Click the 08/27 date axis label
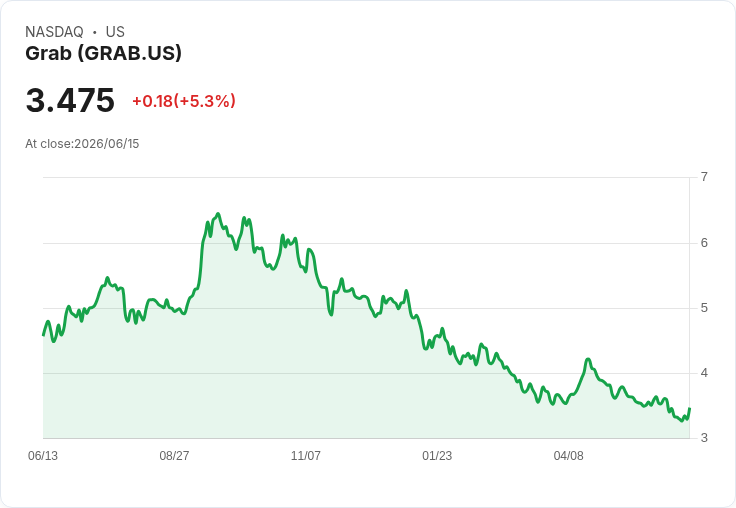736x508 pixels. [x=174, y=456]
